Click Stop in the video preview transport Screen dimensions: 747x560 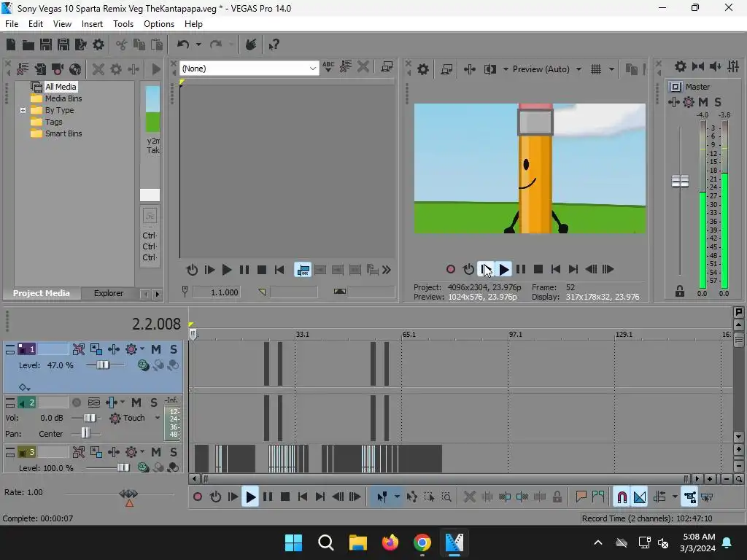coord(538,270)
